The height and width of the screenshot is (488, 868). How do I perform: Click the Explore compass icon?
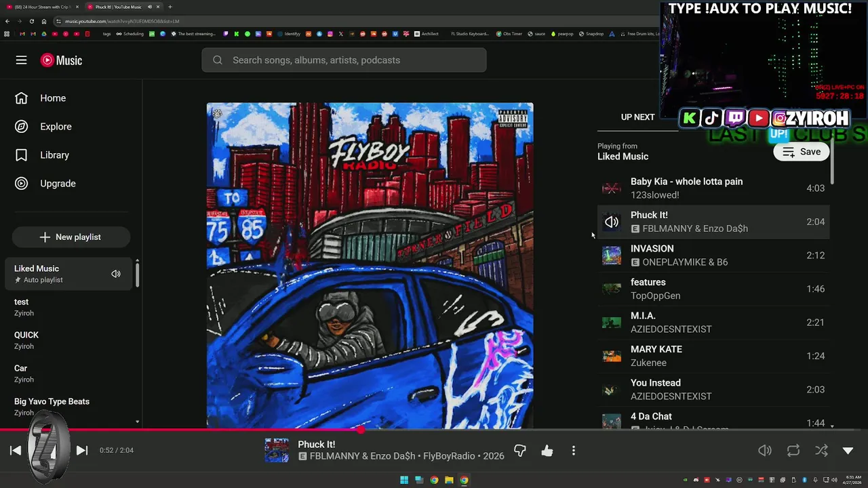pos(21,127)
